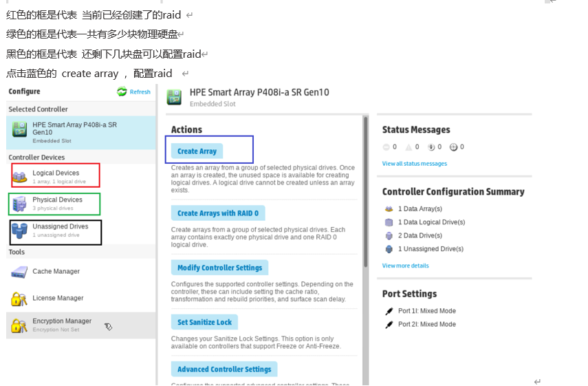Click the '1 Data Array(s)' summary text
The image size is (588, 386).
(x=420, y=209)
